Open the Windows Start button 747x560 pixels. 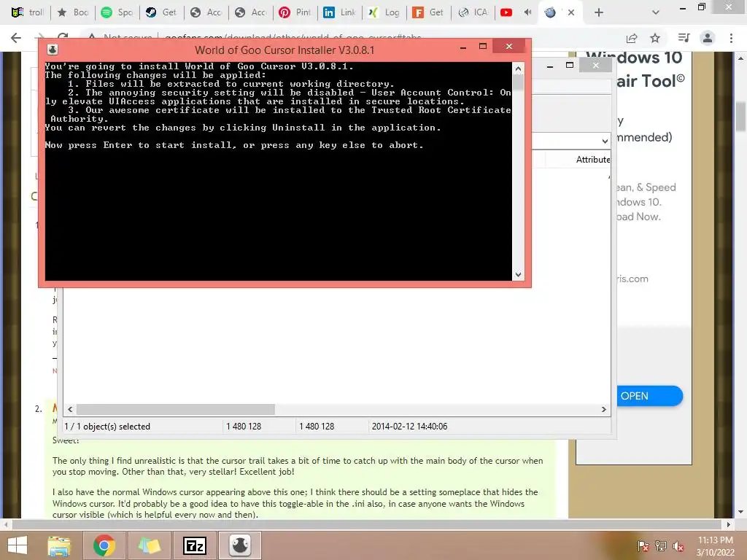pyautogui.click(x=18, y=545)
